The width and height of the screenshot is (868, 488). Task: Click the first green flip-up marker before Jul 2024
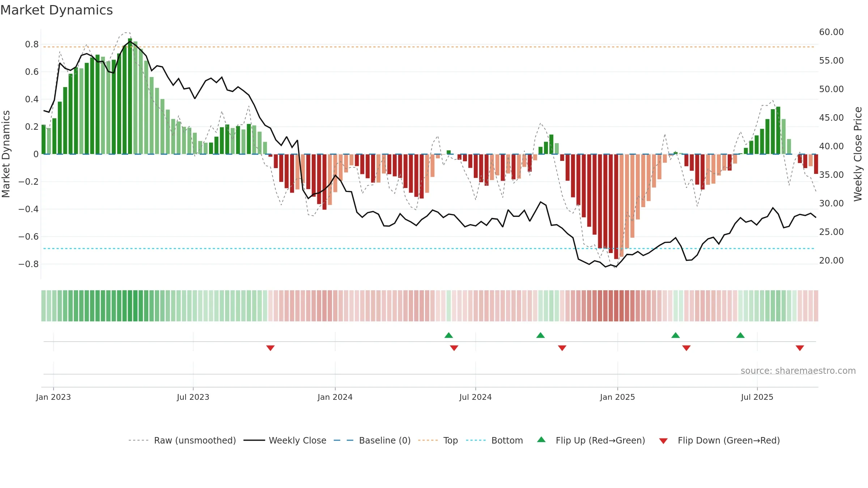(x=448, y=335)
